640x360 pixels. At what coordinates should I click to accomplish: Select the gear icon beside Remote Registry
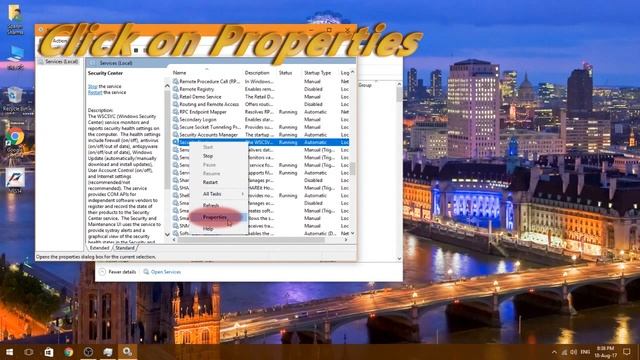click(x=176, y=89)
